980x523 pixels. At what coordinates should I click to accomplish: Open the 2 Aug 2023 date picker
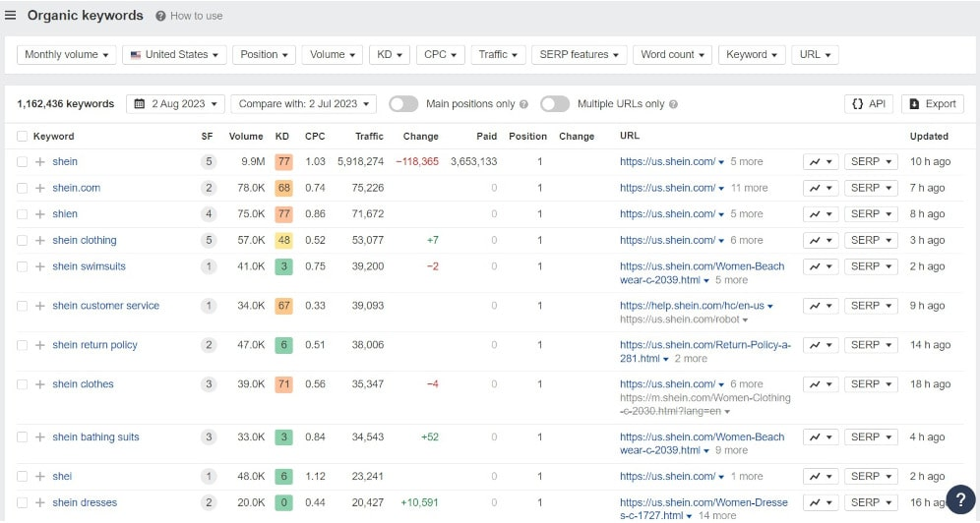(x=175, y=104)
